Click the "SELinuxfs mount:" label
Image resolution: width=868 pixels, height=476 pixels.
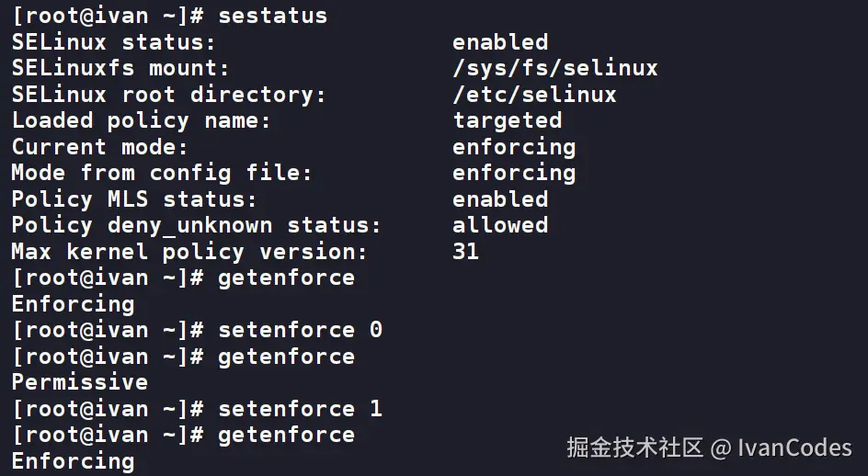120,68
